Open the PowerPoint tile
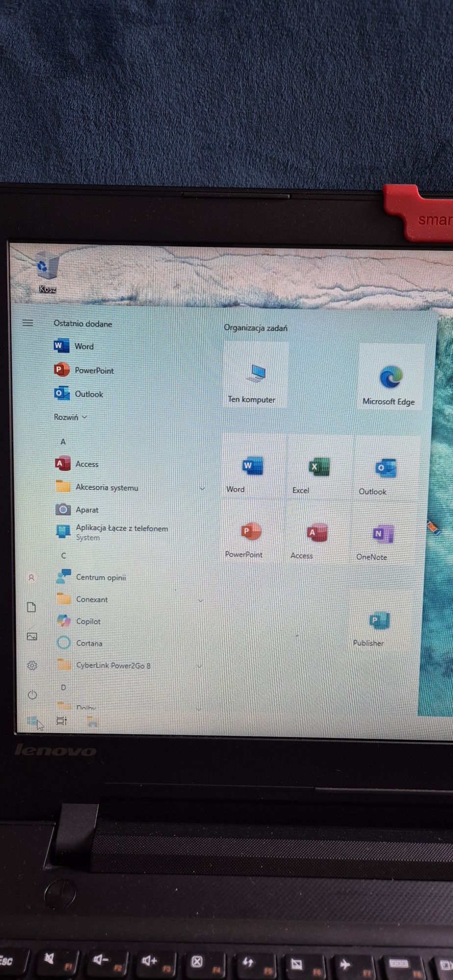 pyautogui.click(x=251, y=532)
